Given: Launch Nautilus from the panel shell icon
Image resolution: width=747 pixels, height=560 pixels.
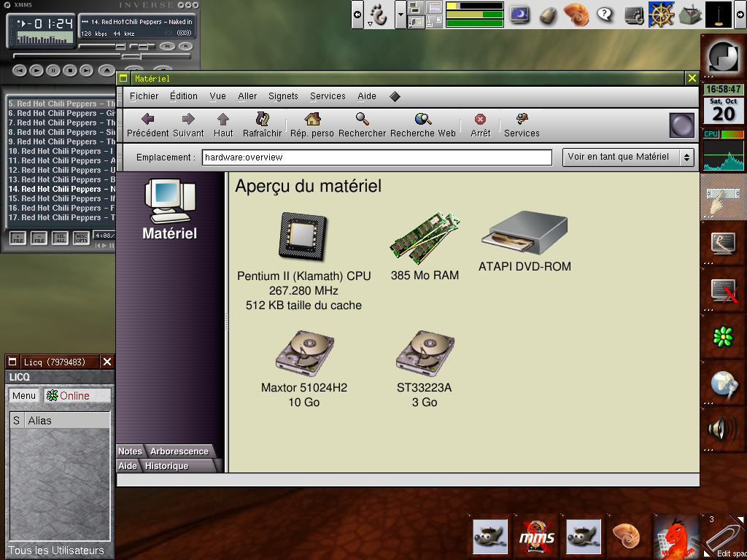Looking at the screenshot, I should coord(576,15).
